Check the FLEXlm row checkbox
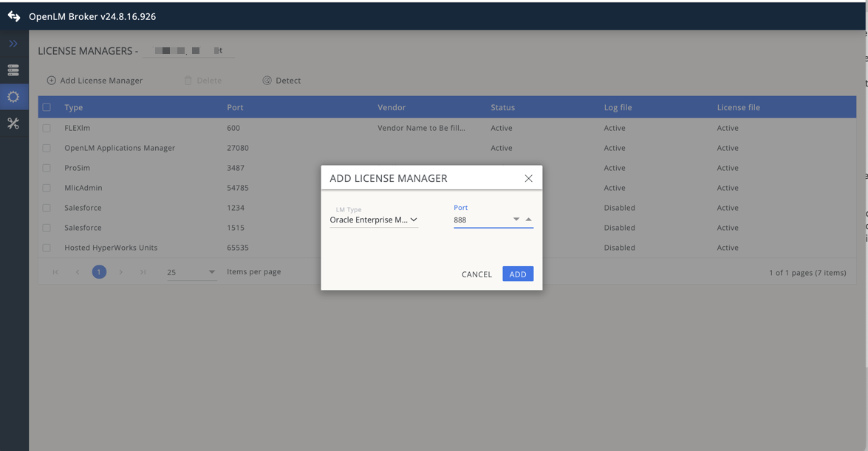 pos(47,127)
